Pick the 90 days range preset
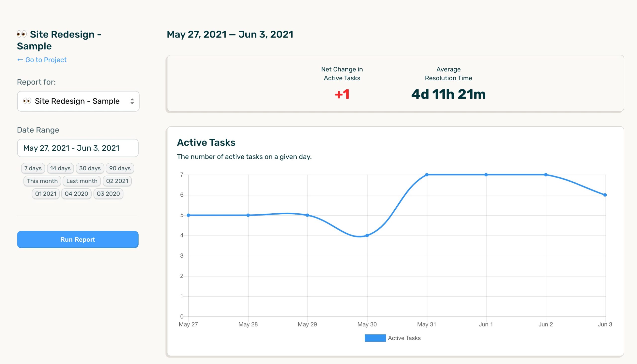The width and height of the screenshot is (637, 364). tap(120, 168)
